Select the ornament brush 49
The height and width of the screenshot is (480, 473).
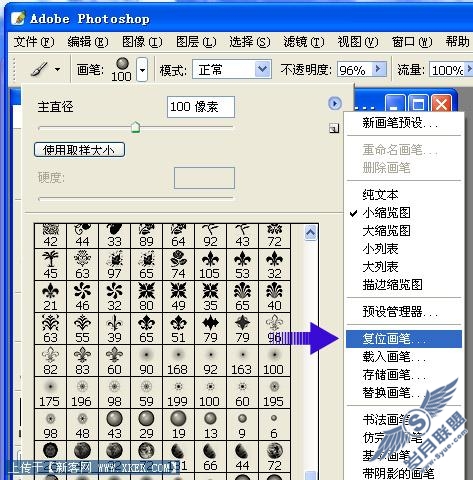click(x=178, y=297)
